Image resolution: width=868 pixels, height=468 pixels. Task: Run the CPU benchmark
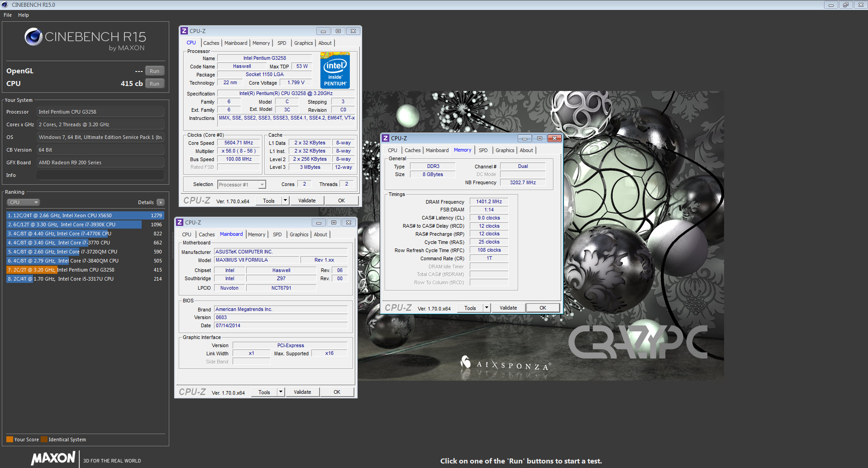pos(155,84)
